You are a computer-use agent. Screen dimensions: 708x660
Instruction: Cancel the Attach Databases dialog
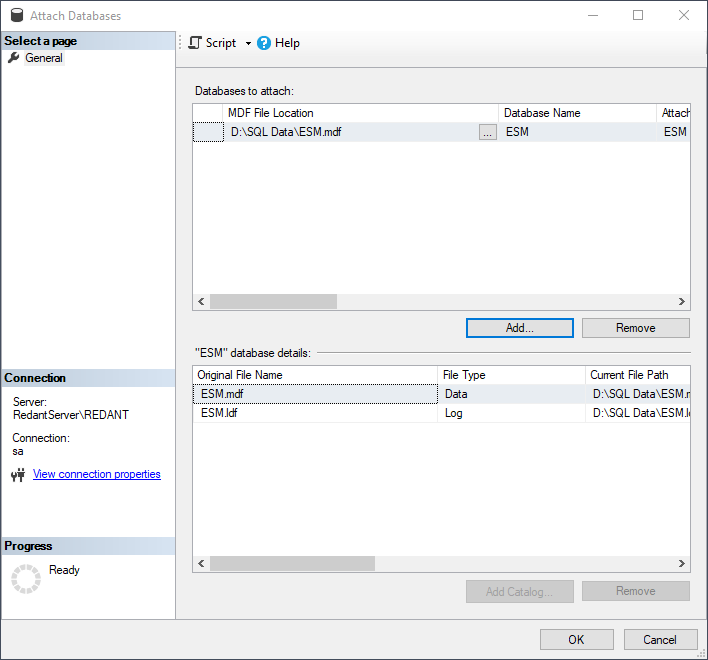[660, 640]
